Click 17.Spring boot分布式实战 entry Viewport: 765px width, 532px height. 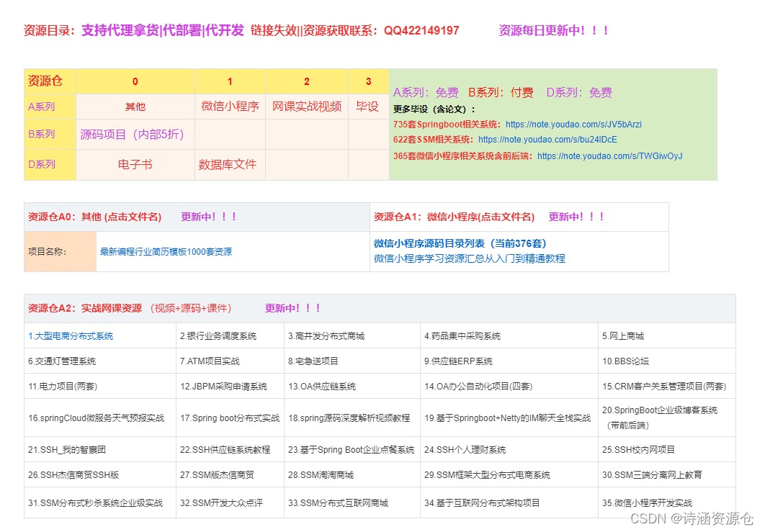(230, 418)
